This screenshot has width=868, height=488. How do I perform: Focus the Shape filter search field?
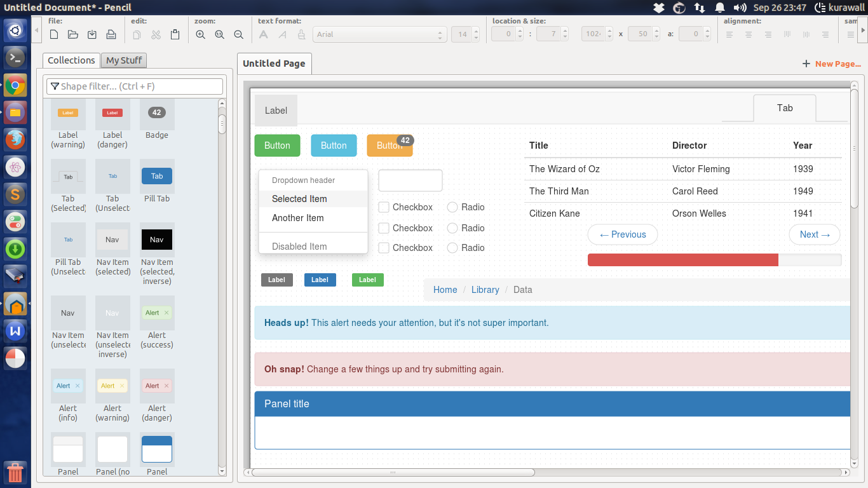click(x=135, y=86)
